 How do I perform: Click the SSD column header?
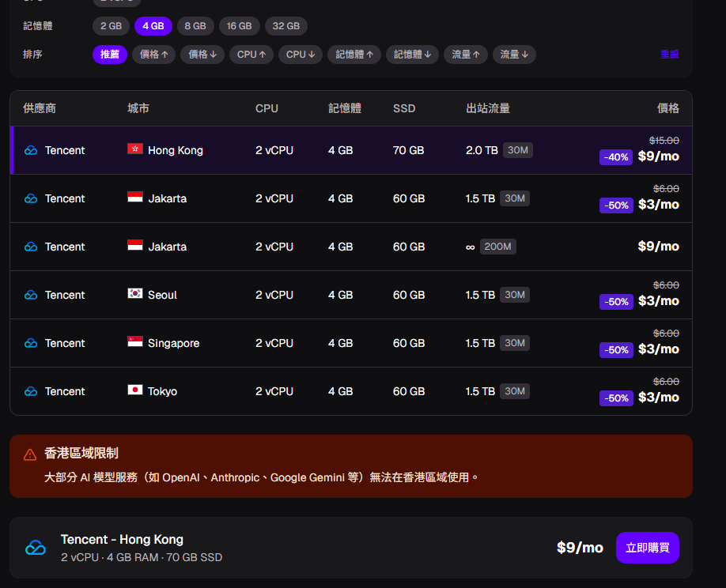pyautogui.click(x=404, y=108)
